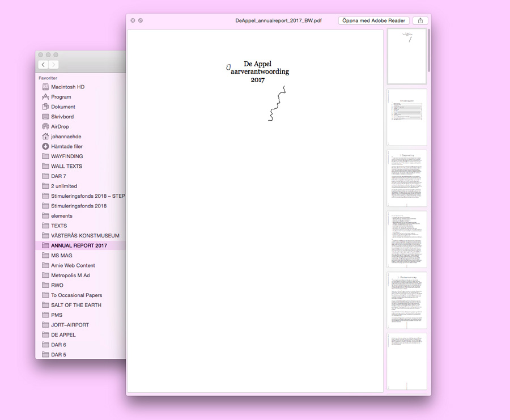Select the Program applications icon in sidebar

pos(45,96)
